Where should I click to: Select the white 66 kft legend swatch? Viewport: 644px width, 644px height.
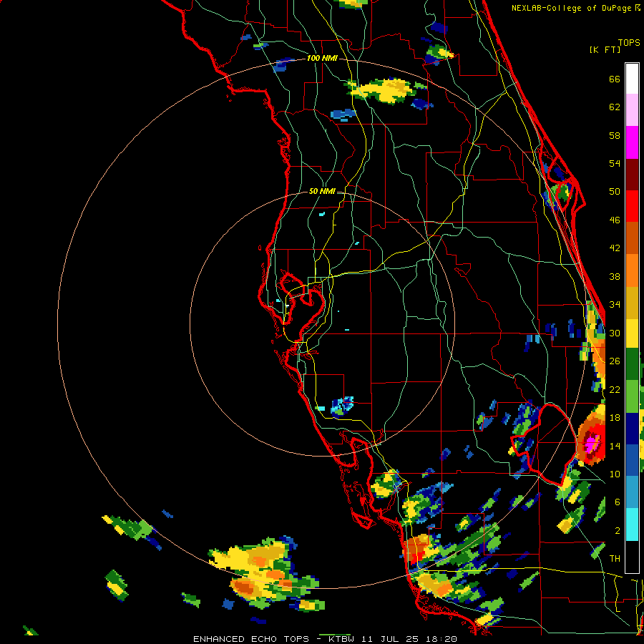coord(632,79)
